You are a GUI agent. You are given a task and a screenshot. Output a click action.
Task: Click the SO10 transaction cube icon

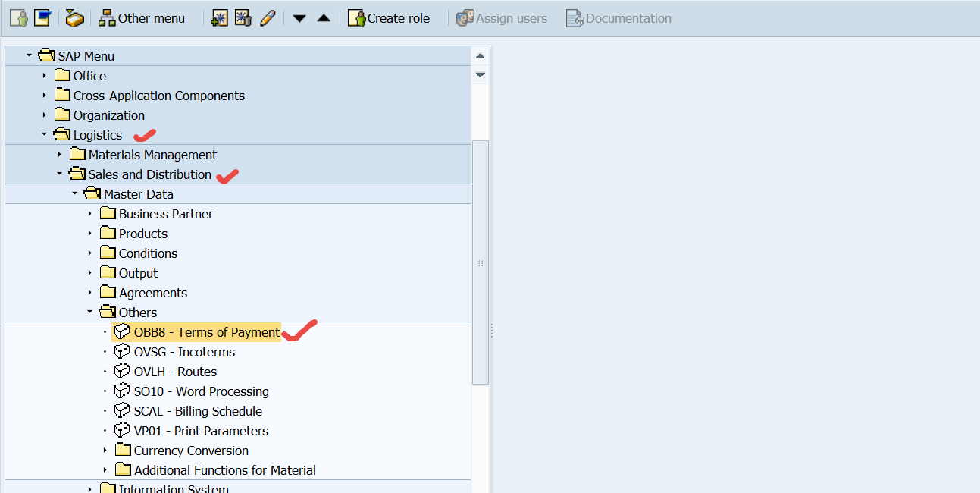121,391
